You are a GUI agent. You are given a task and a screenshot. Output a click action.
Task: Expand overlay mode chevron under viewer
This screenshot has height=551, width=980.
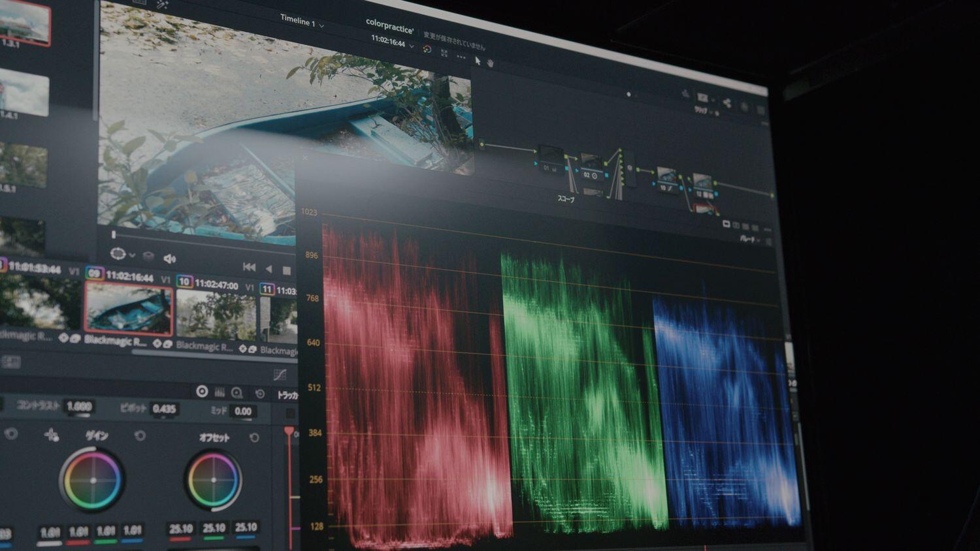[x=132, y=255]
